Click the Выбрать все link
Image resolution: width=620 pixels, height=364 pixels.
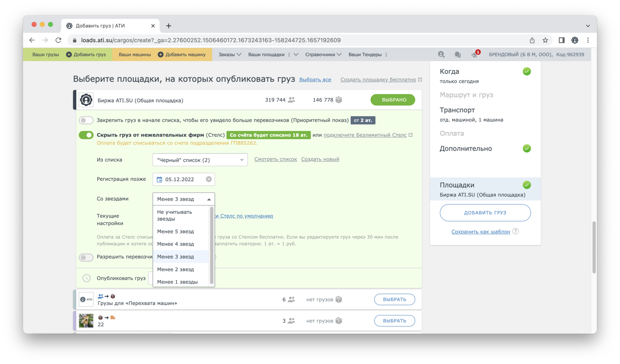pyautogui.click(x=315, y=80)
